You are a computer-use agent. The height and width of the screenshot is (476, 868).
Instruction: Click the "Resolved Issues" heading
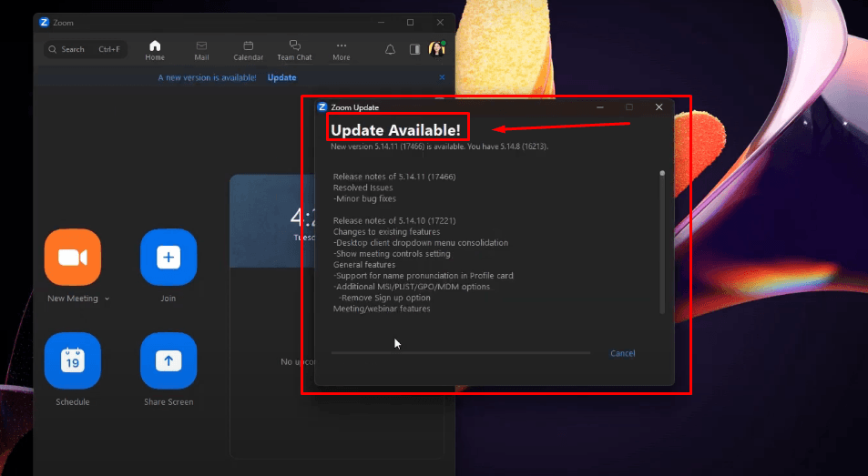[x=363, y=188]
